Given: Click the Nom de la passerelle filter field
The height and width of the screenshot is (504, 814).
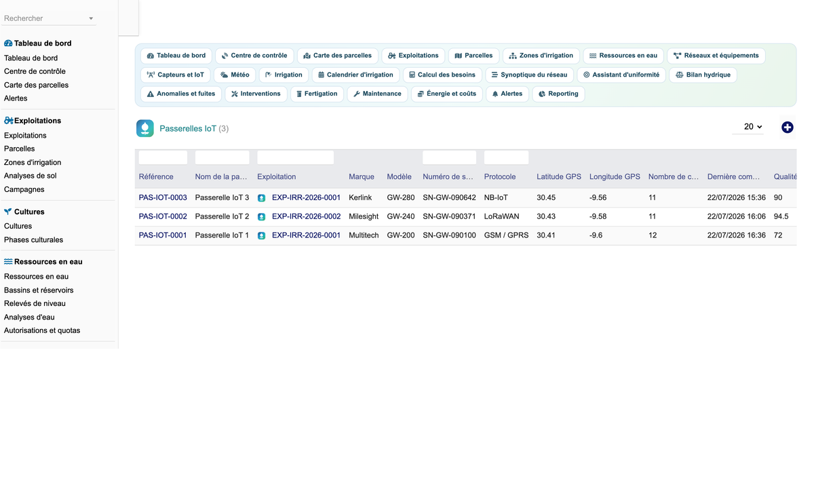Looking at the screenshot, I should (222, 157).
